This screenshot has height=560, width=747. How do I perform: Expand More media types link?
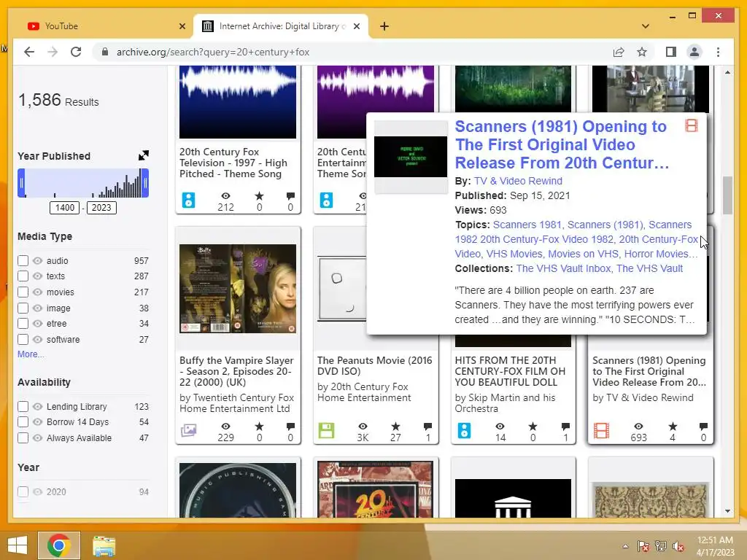(x=31, y=354)
